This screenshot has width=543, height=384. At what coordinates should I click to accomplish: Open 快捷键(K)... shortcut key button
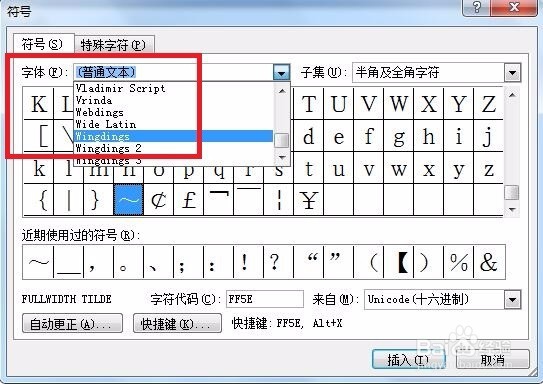click(x=177, y=323)
